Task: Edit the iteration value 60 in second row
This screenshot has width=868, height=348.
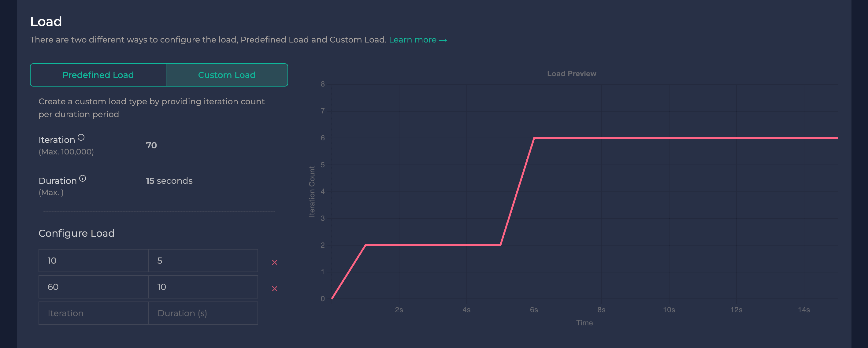Action: [x=93, y=287]
